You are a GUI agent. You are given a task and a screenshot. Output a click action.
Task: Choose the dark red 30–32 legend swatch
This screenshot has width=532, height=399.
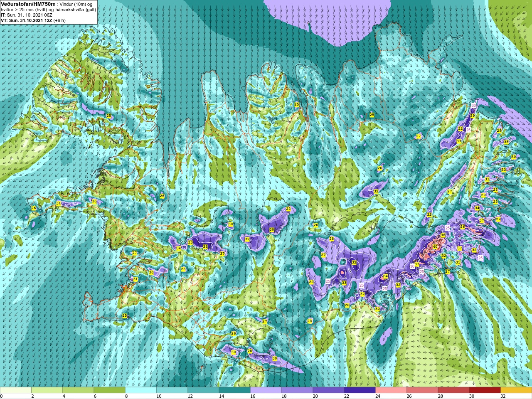(485, 390)
